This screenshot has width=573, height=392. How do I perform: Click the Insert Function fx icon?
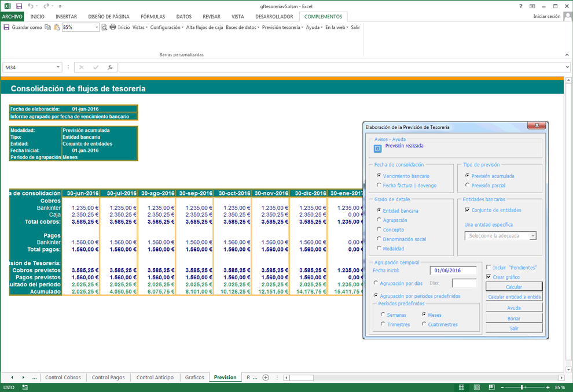[109, 67]
